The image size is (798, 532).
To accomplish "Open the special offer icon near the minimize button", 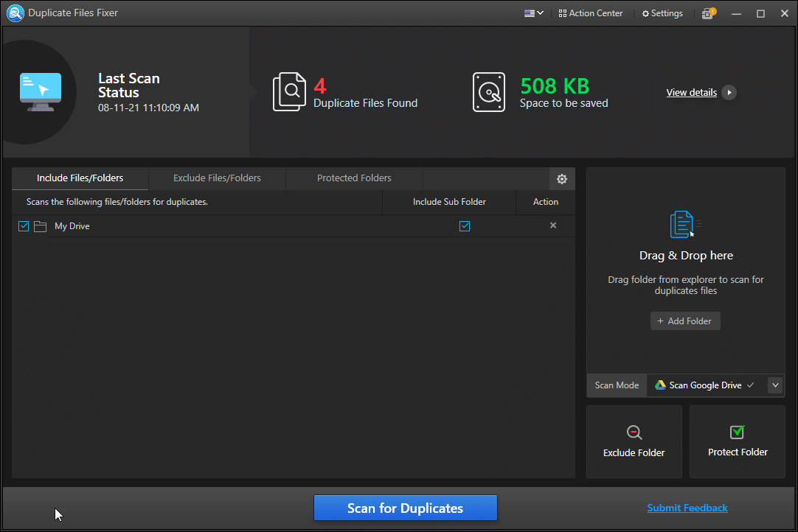I will (x=708, y=13).
